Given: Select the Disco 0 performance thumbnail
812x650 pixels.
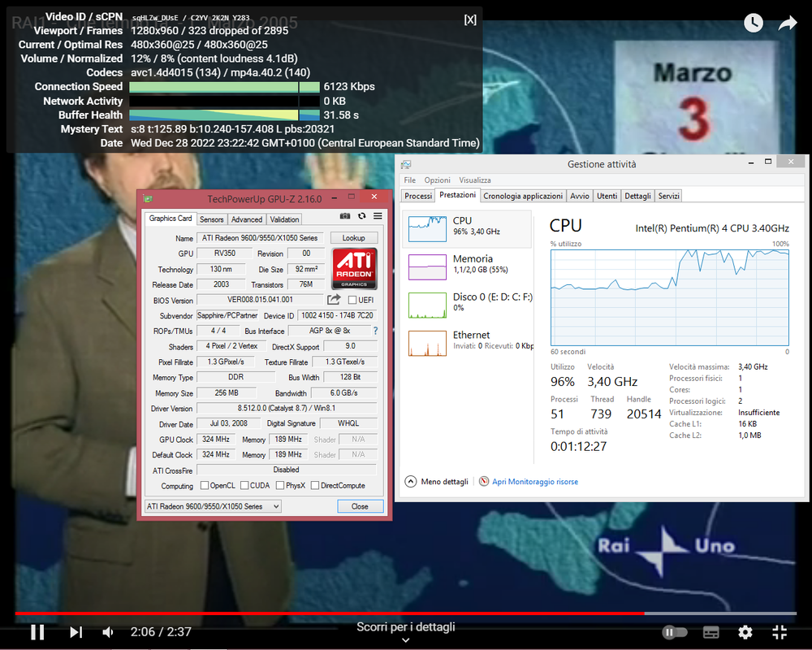Looking at the screenshot, I should pos(427,305).
